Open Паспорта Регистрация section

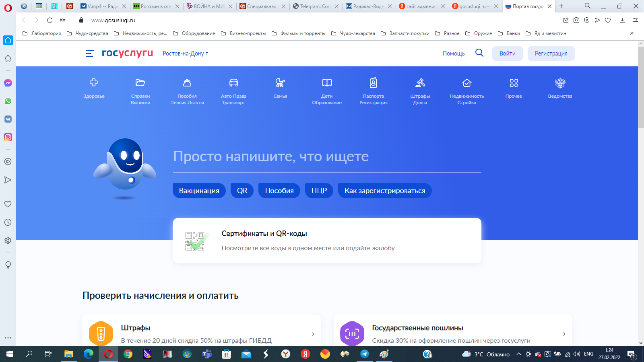373,90
